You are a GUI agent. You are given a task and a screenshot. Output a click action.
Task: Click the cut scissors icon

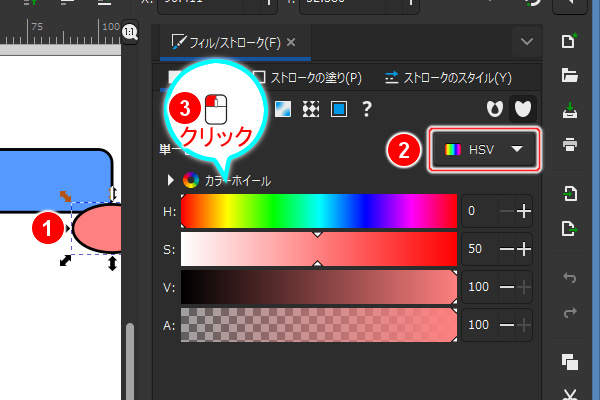coord(570,394)
